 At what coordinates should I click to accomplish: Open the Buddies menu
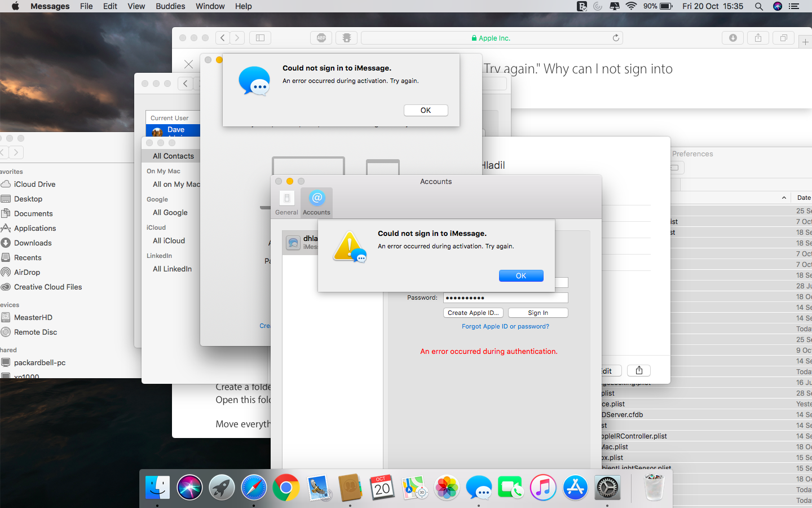(170, 6)
